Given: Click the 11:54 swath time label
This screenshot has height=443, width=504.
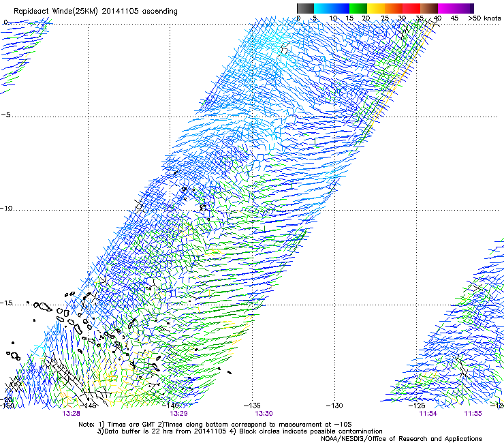Looking at the screenshot, I should pyautogui.click(x=428, y=414).
